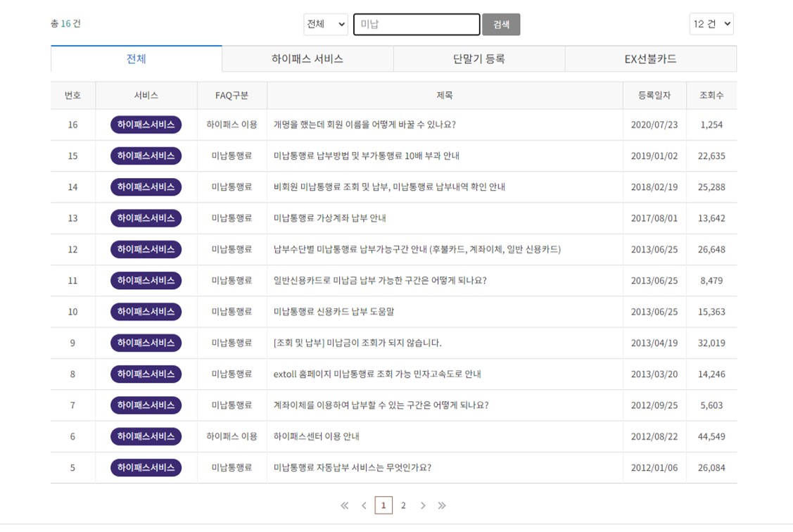
Task: Go to previous page arrow
Action: coord(364,505)
